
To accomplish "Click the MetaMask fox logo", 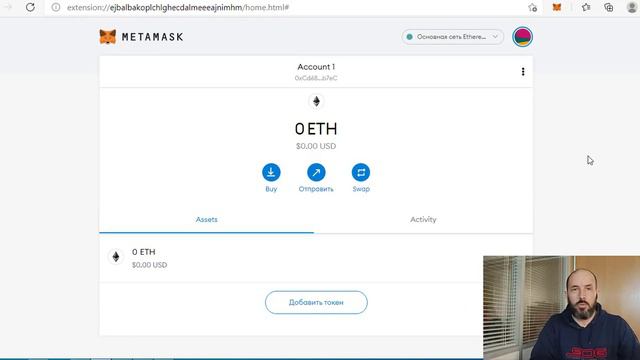I will click(108, 37).
